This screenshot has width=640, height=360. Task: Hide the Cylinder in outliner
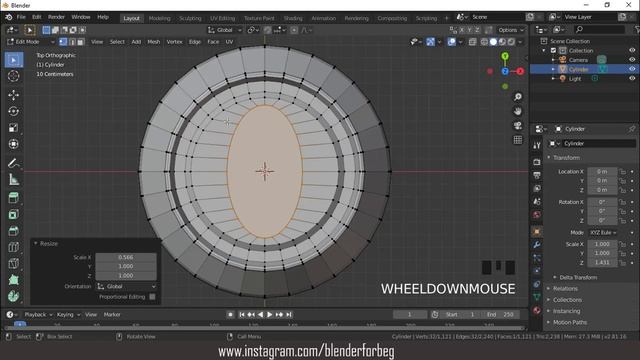(632, 69)
